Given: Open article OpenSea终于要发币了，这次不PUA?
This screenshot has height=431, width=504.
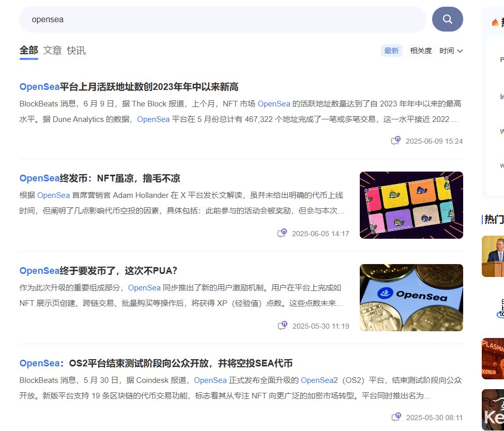Looking at the screenshot, I should tap(98, 271).
